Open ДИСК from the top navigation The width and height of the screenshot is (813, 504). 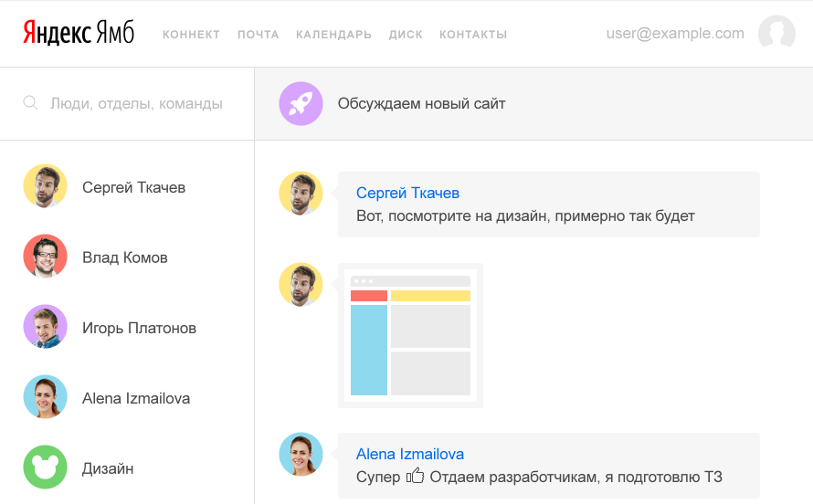(406, 35)
